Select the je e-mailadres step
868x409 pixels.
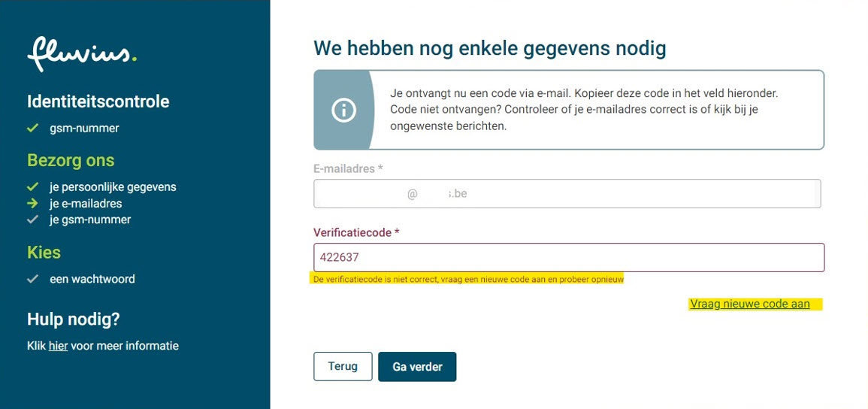[86, 203]
